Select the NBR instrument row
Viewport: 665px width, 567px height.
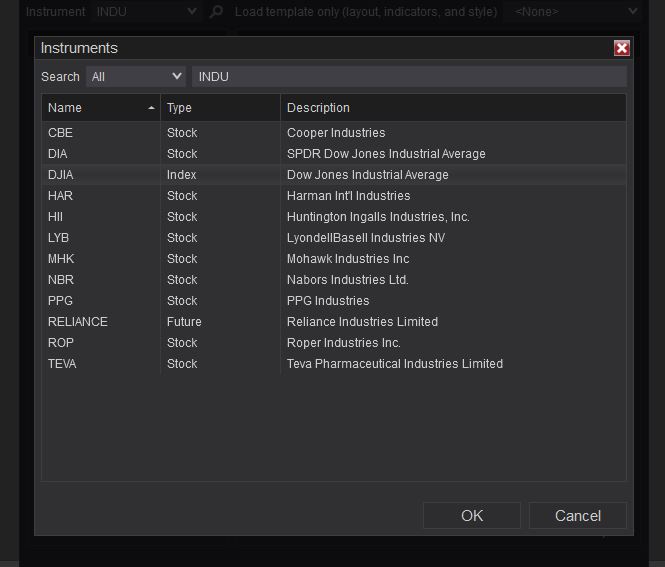(x=334, y=279)
